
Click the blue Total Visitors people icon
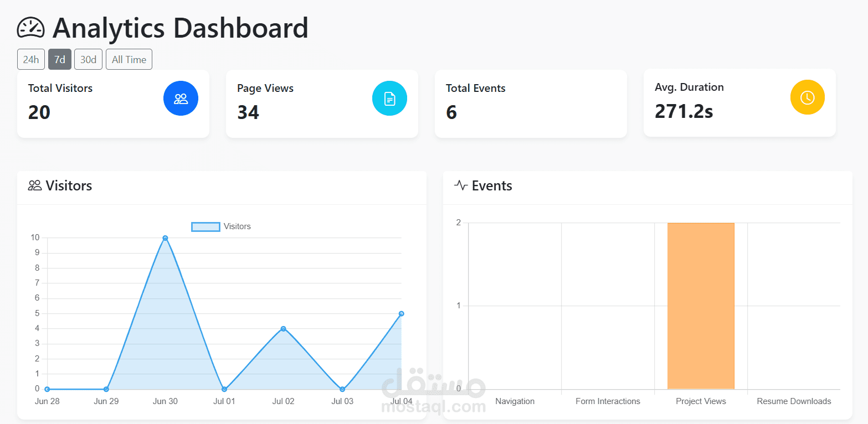[181, 99]
